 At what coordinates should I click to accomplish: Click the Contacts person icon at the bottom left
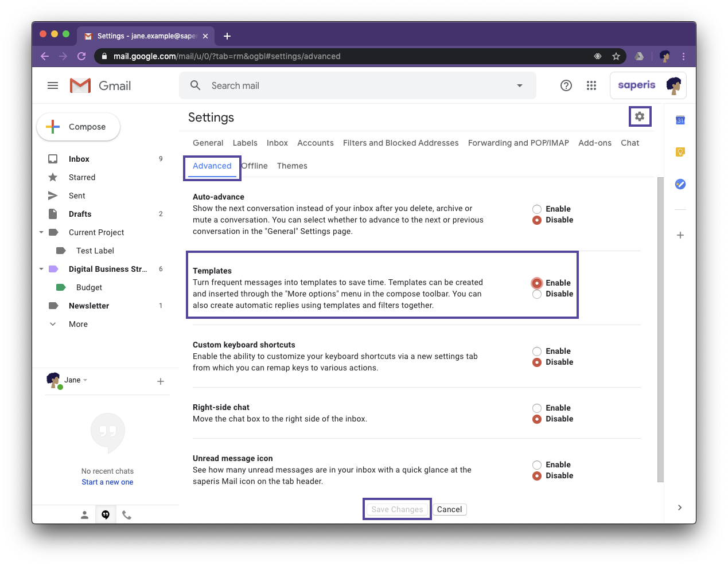pos(84,515)
